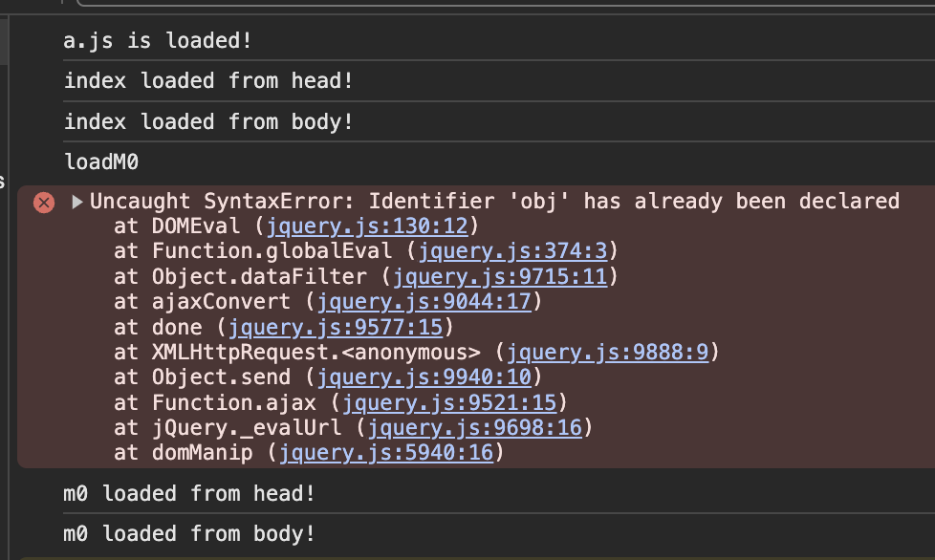Open jquery.js:374:3 source link
The width and height of the screenshot is (935, 560).
click(x=512, y=251)
